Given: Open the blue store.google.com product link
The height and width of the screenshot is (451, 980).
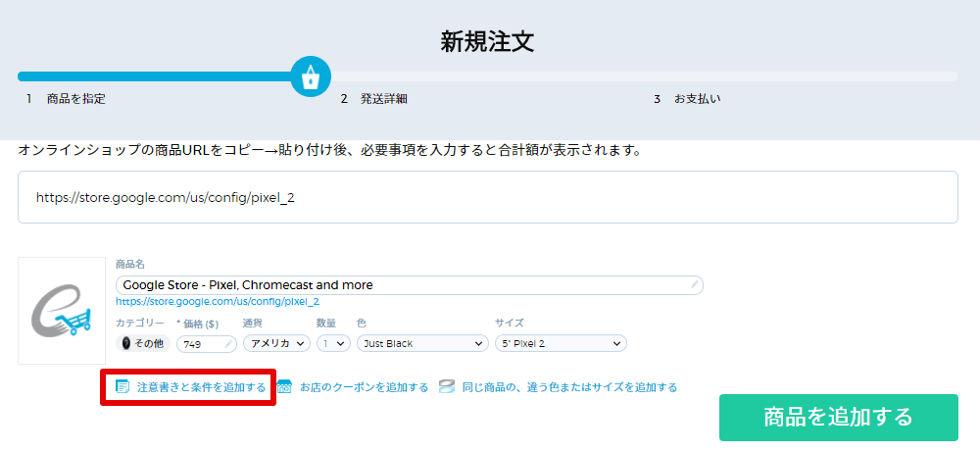Looking at the screenshot, I should coord(219,302).
